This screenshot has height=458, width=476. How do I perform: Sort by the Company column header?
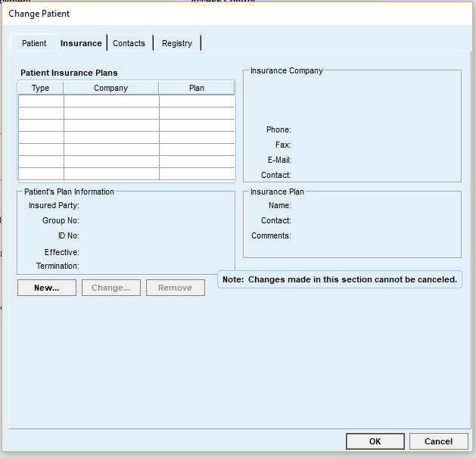(111, 88)
